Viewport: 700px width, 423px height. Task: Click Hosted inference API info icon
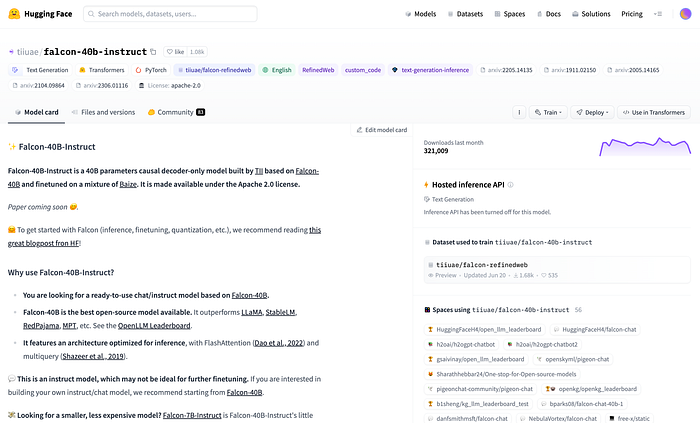tap(510, 185)
